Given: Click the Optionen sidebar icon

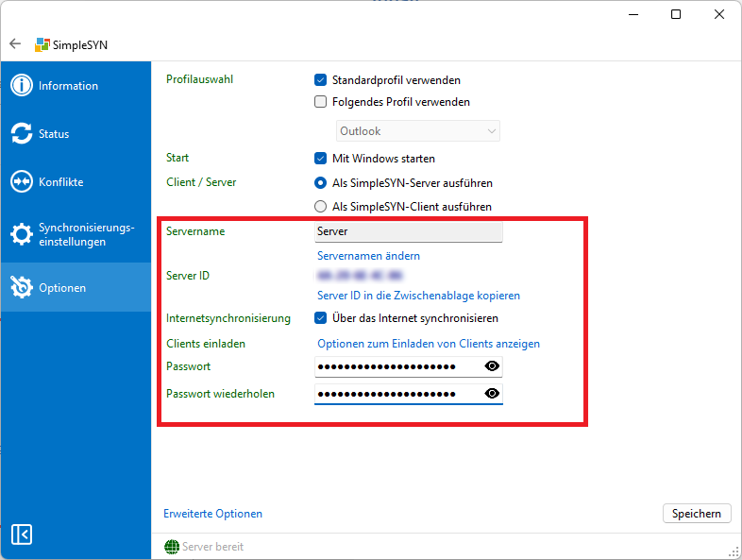Looking at the screenshot, I should click(x=22, y=288).
